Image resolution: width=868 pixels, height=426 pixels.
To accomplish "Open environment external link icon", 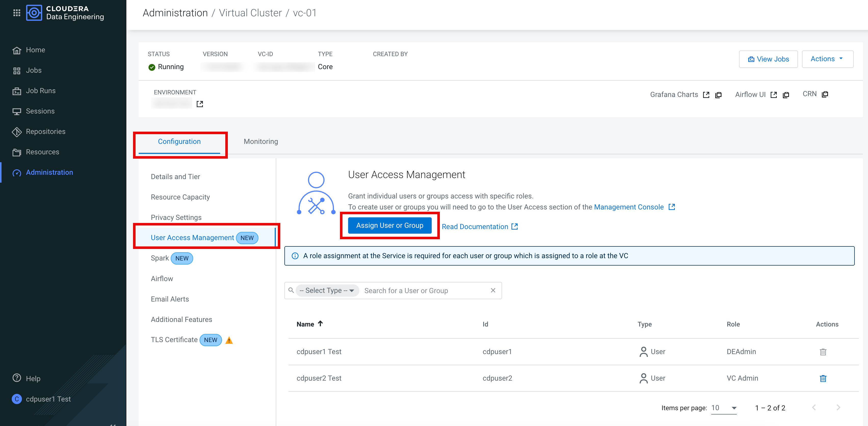I will [200, 104].
